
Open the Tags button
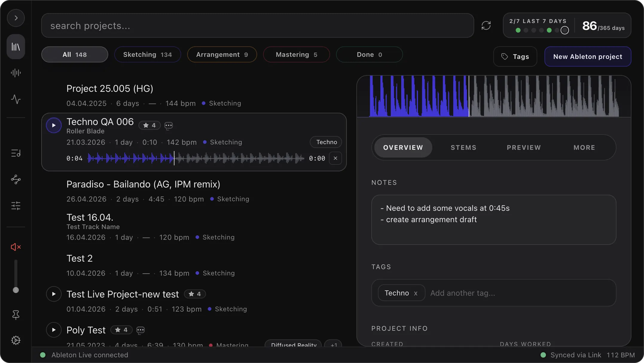click(515, 57)
